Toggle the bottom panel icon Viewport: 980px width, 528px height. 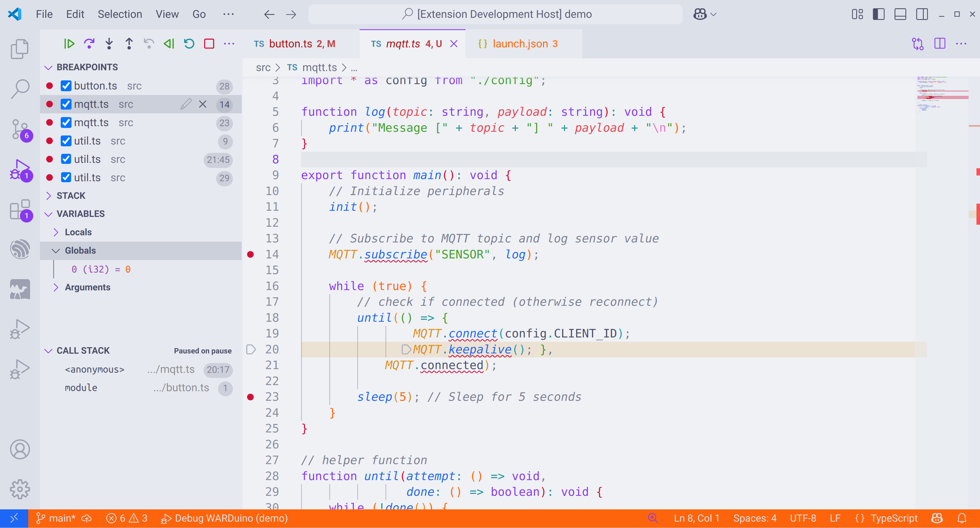[x=900, y=14]
